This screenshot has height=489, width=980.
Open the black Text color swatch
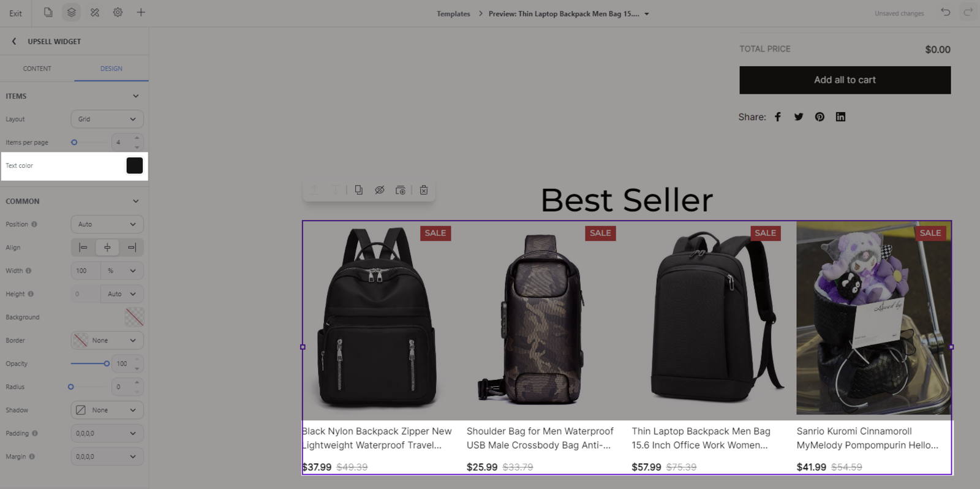[135, 165]
